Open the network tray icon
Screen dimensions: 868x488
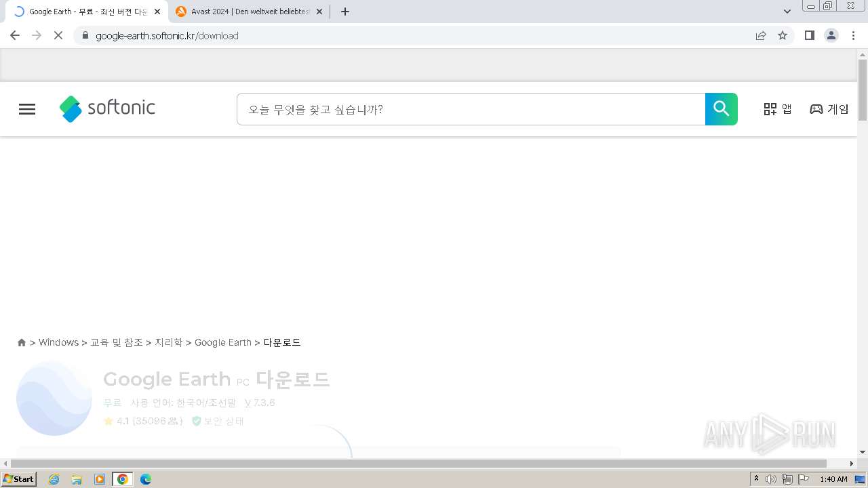(x=787, y=479)
